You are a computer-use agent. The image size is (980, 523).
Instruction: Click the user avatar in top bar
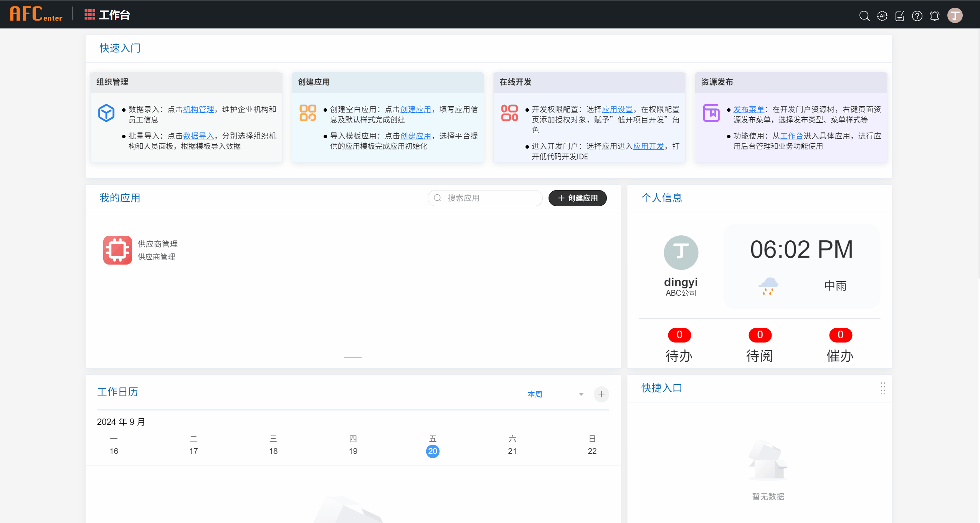tap(955, 16)
